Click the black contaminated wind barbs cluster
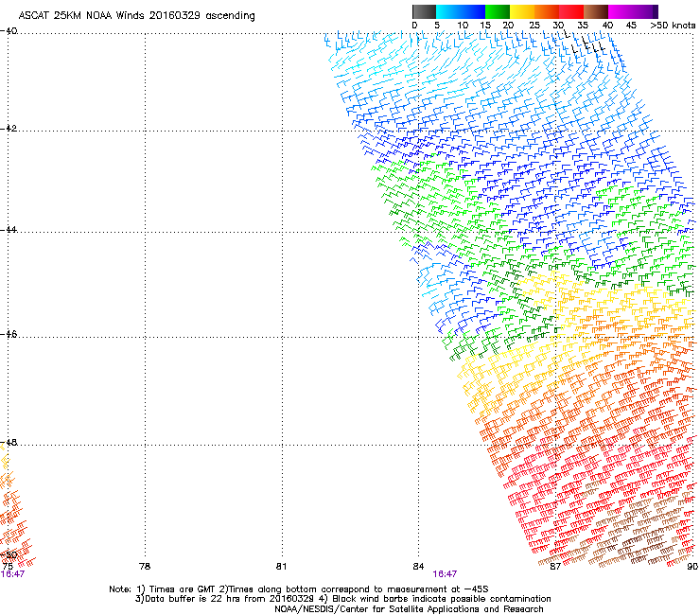The width and height of the screenshot is (700, 615). [x=585, y=44]
